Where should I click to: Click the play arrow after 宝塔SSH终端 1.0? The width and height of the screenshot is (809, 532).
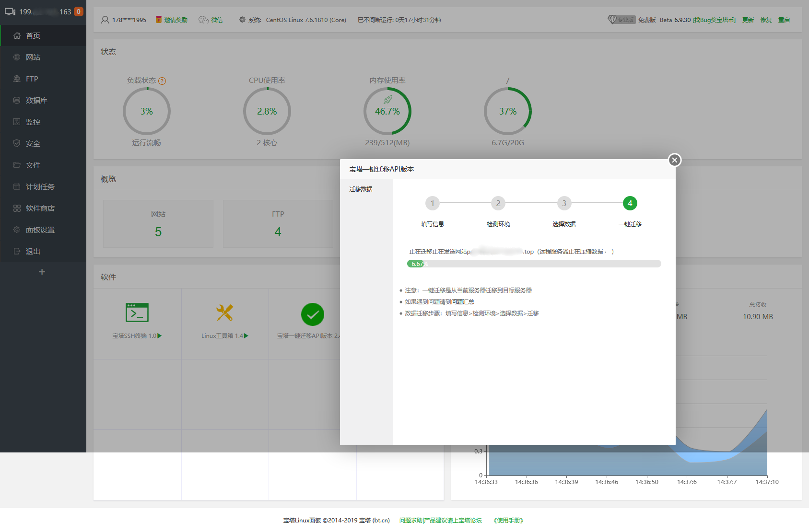160,336
